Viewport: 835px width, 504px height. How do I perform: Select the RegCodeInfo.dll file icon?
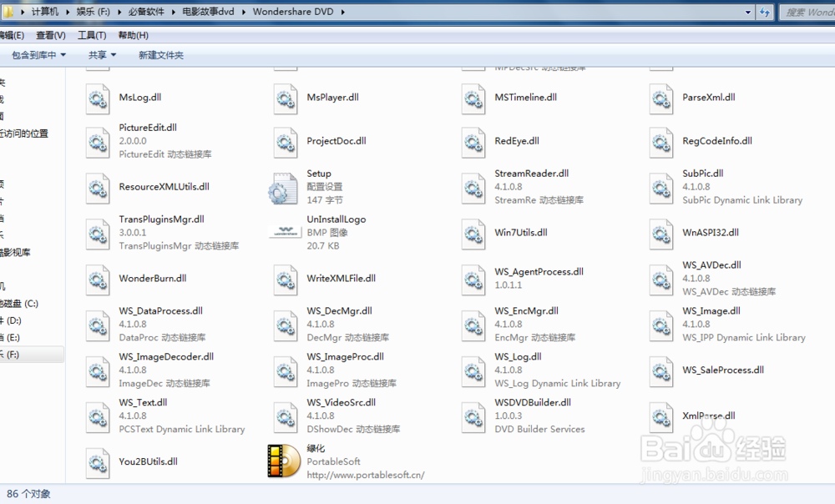(661, 143)
